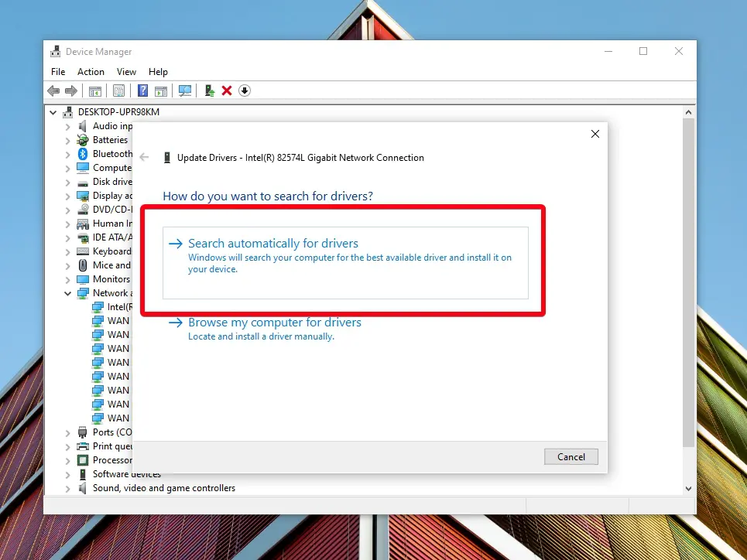
Task: Select the Processors chip icon
Action: (83, 460)
